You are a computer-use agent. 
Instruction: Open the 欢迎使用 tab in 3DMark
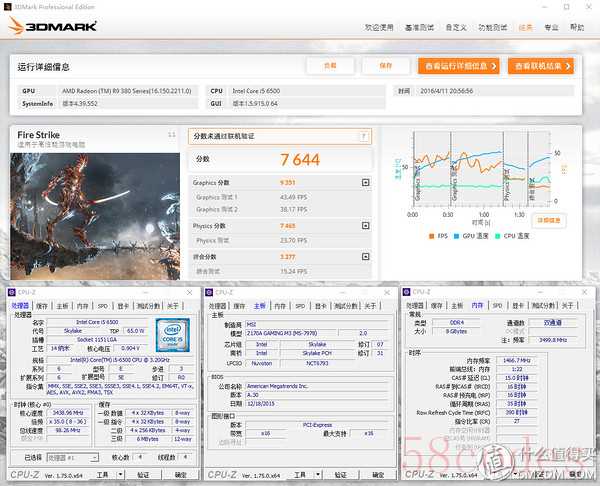[x=379, y=28]
